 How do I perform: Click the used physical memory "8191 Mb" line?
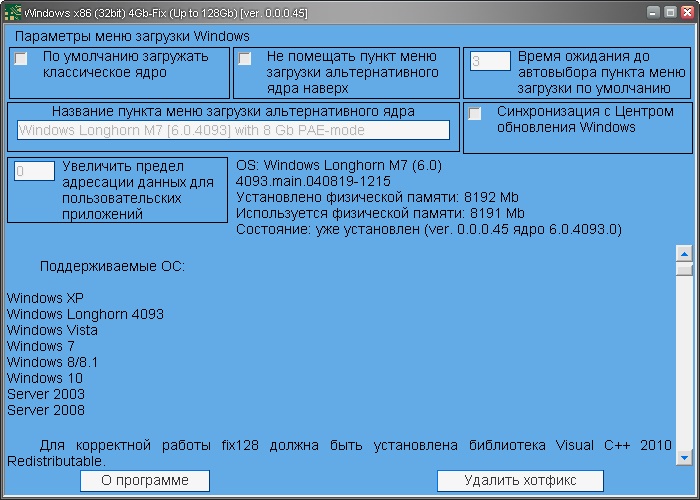pos(380,213)
